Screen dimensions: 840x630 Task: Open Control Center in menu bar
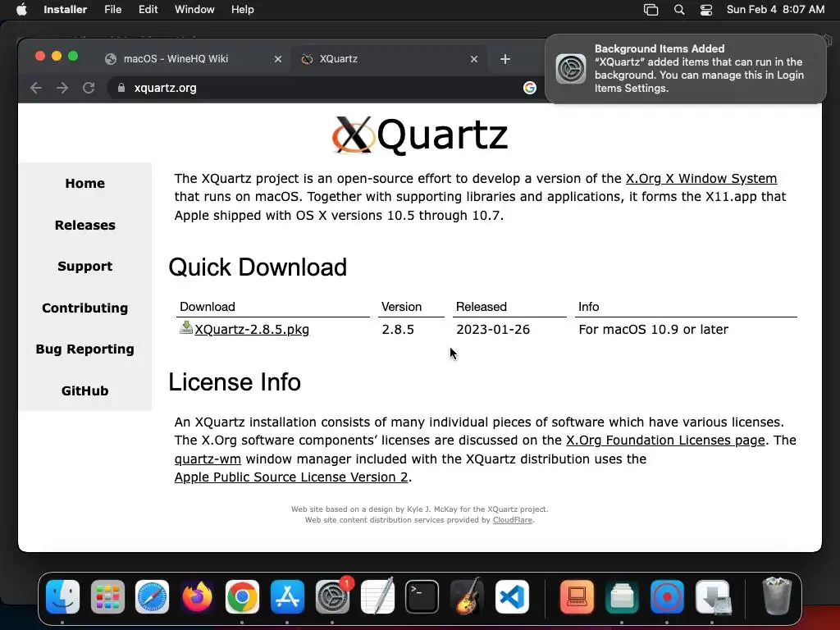(706, 10)
